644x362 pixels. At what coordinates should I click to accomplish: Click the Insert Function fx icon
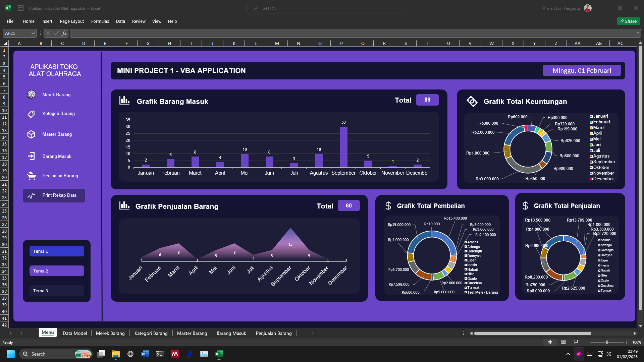tap(64, 33)
